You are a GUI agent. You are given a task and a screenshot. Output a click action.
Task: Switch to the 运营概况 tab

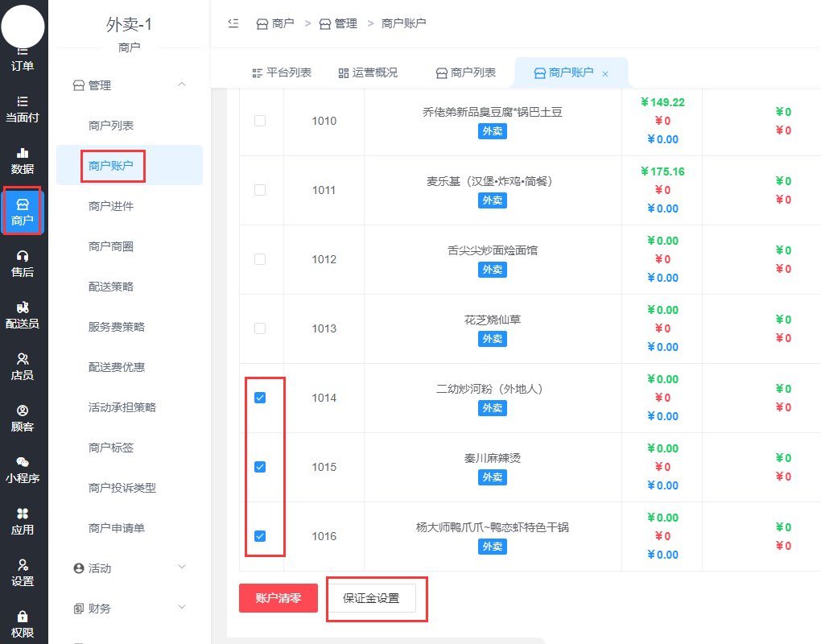point(368,72)
